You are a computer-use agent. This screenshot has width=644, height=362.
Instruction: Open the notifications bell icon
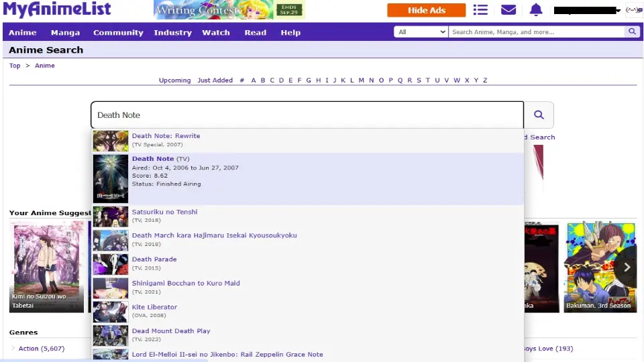click(x=535, y=10)
